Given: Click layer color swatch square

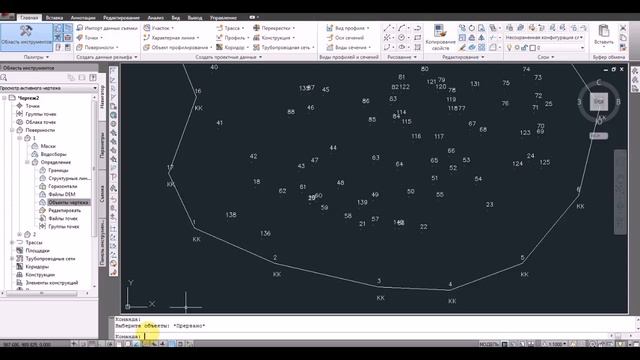Looking at the screenshot, I should coord(532,48).
